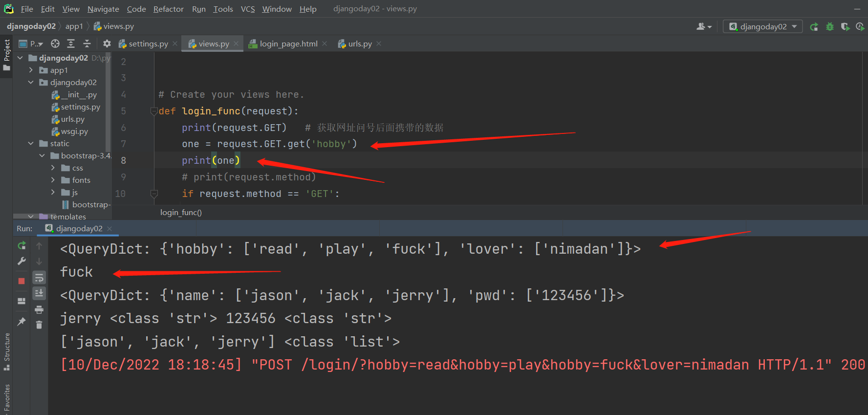The width and height of the screenshot is (868, 415).
Task: Select settings.py in the project tree
Action: click(x=76, y=107)
